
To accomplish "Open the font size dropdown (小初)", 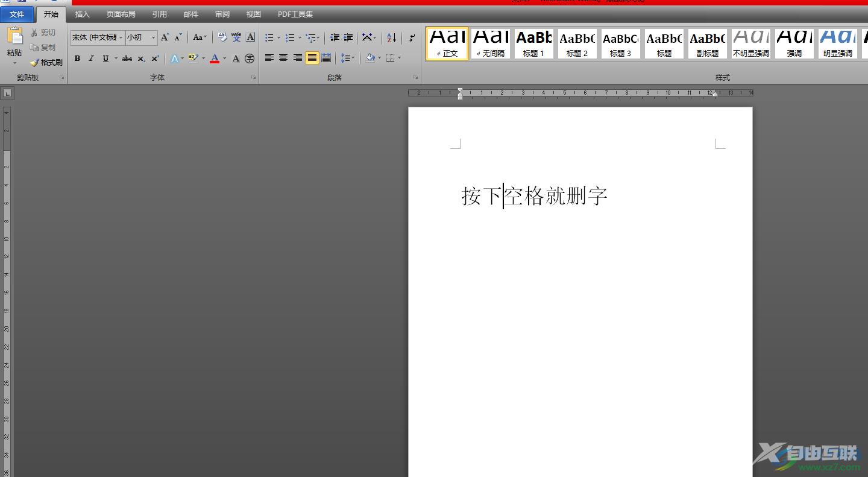I will 153,37.
